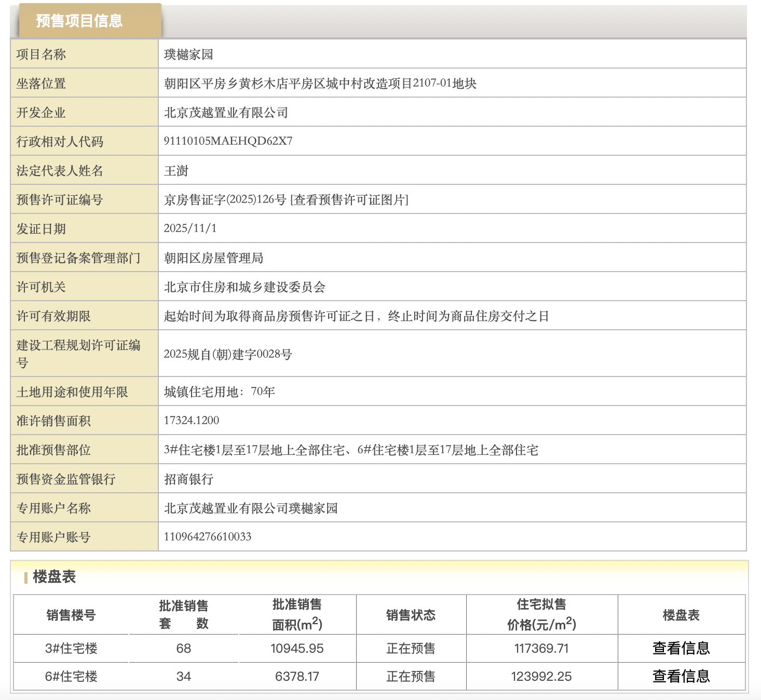This screenshot has height=700, width=761.
Task: Click the 预售项目信息 tab header
Action: point(79,21)
